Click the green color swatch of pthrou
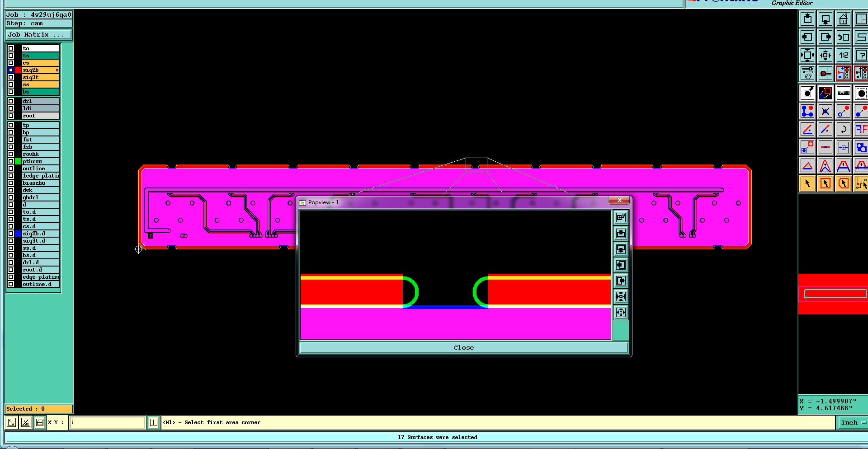Image resolution: width=868 pixels, height=449 pixels. click(x=18, y=161)
